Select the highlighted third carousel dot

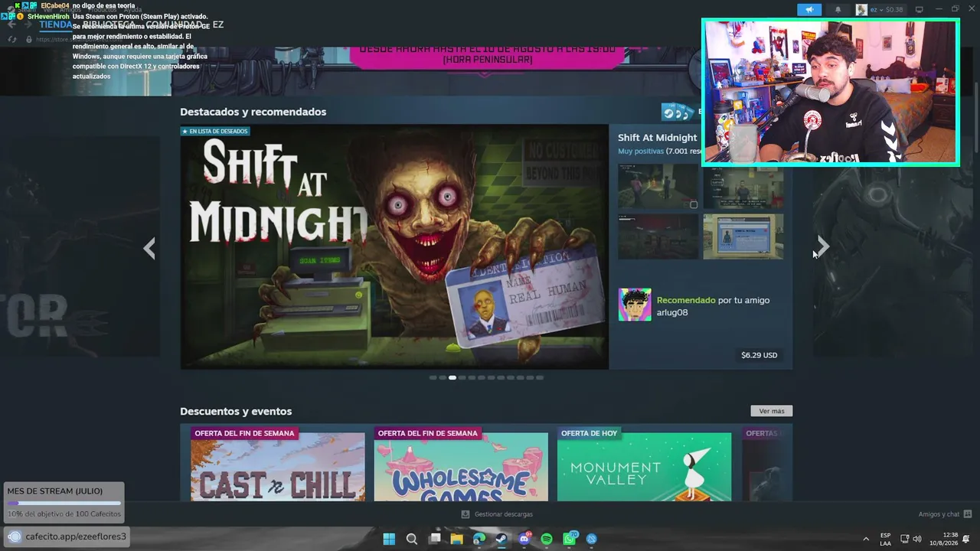(x=452, y=377)
